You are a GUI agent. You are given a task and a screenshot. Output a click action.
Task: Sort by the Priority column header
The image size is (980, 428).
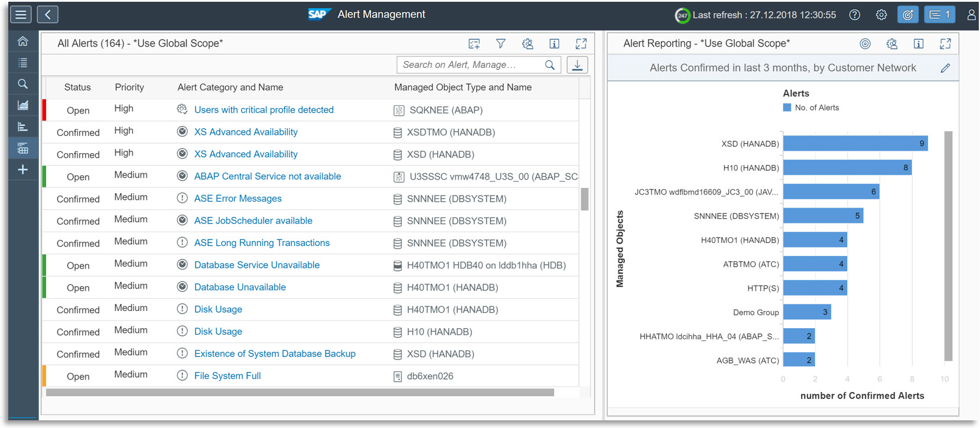(x=129, y=87)
